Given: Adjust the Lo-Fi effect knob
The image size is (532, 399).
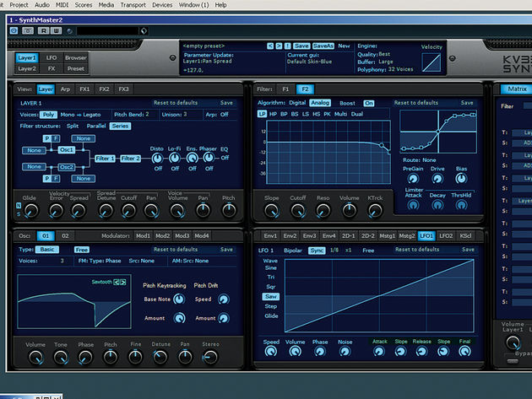Looking at the screenshot, I should click(x=175, y=158).
